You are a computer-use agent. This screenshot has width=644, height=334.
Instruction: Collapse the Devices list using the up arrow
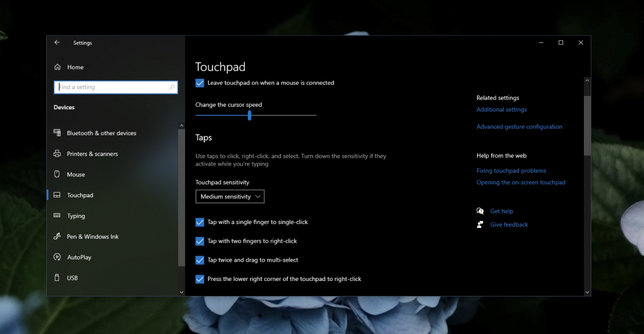[181, 125]
